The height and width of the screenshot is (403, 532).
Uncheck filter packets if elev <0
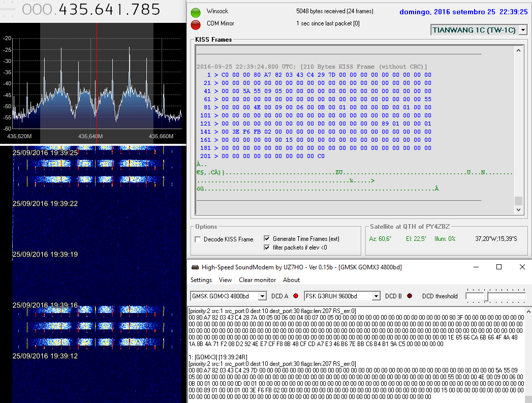(267, 247)
